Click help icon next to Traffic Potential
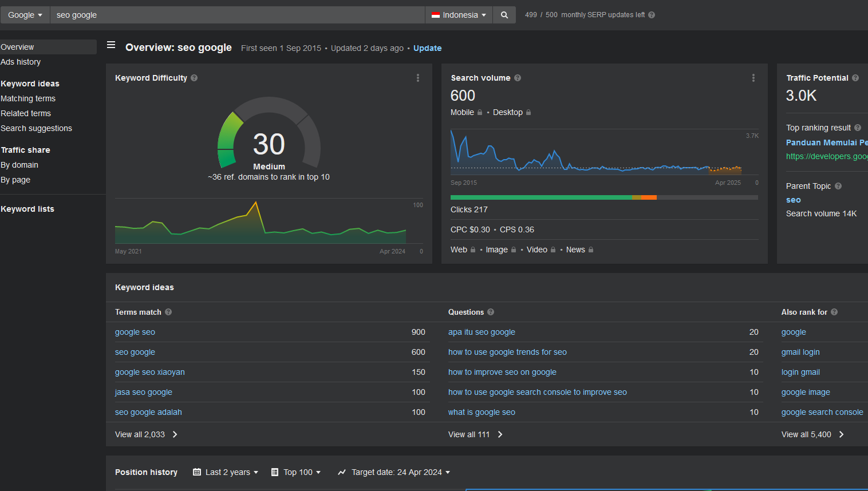 point(855,78)
